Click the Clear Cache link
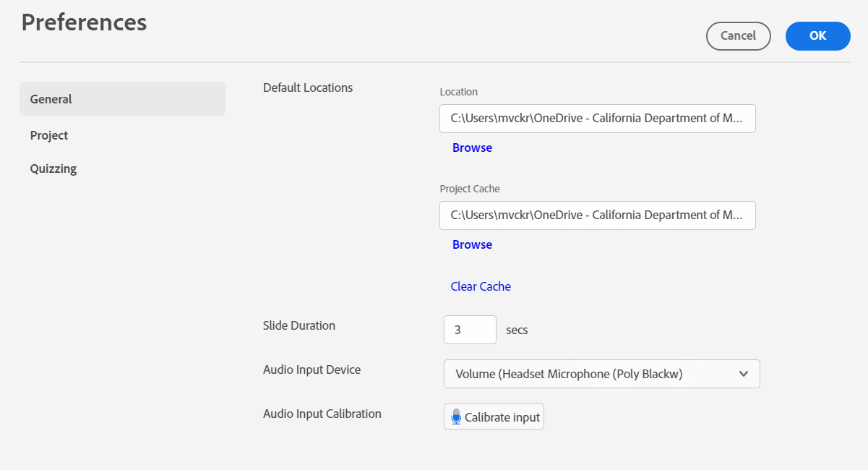 click(481, 286)
